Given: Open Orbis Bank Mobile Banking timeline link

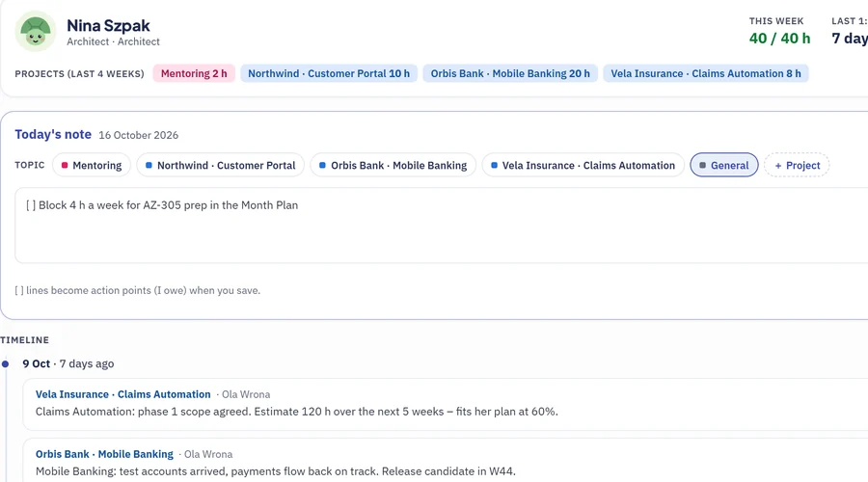Looking at the screenshot, I should point(104,454).
